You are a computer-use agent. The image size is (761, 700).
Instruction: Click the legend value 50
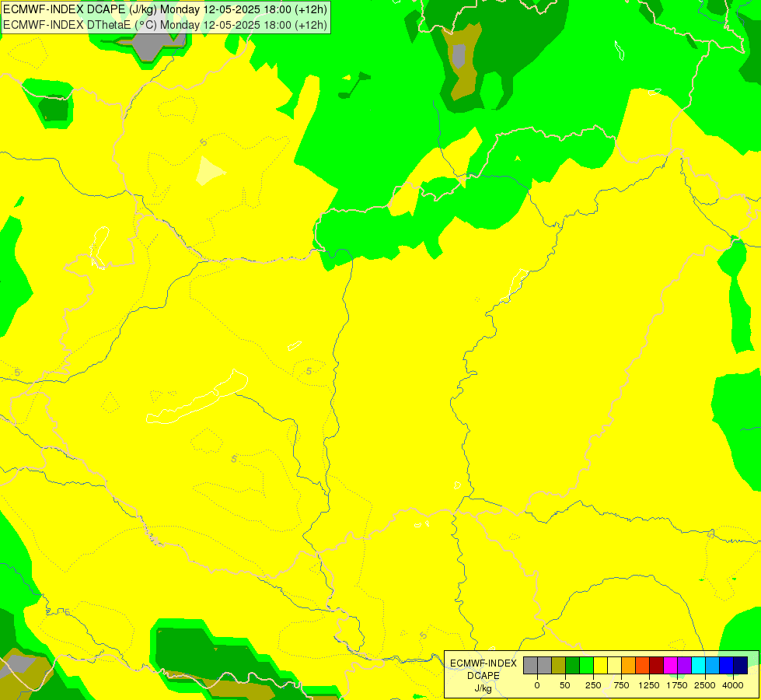coord(565,685)
